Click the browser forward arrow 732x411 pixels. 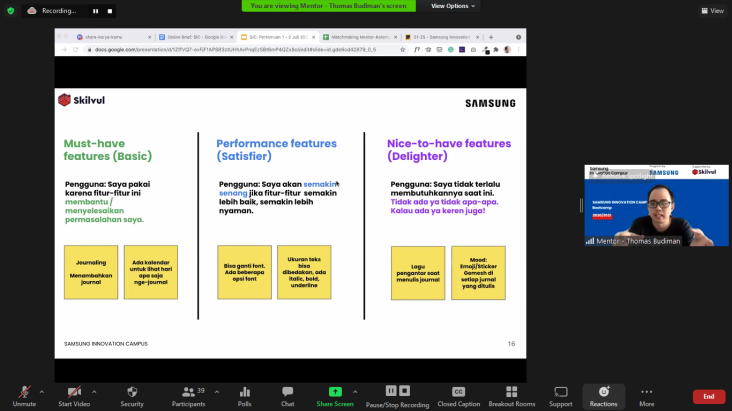click(x=64, y=50)
